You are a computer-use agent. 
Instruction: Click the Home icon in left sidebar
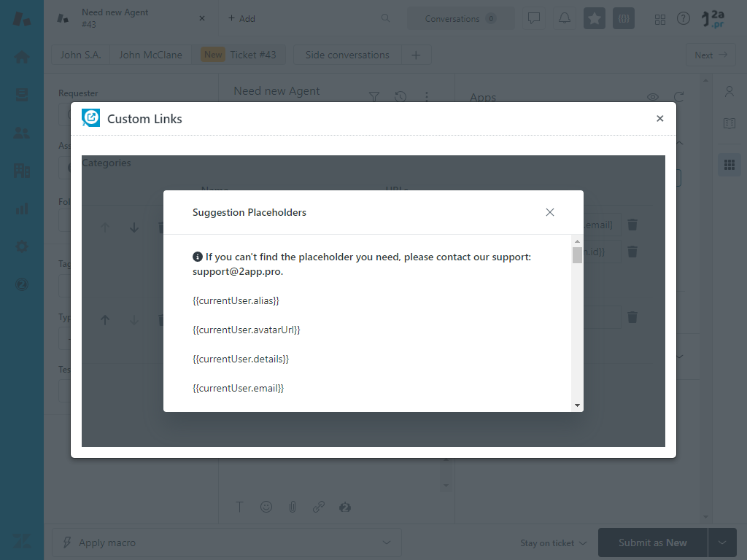click(22, 57)
